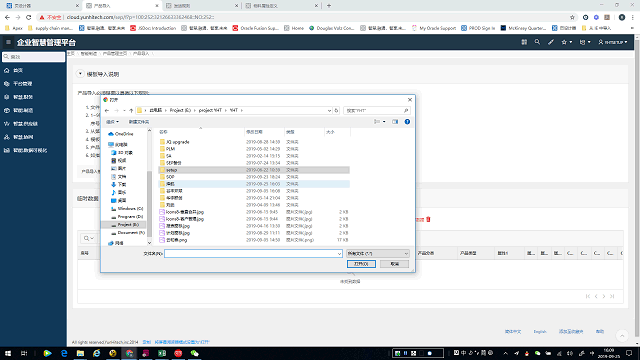Go up one folder level in file dialog
Viewport: 640px width, 360px height.
click(131, 111)
